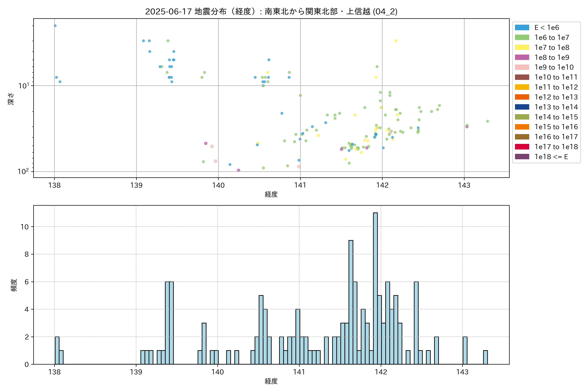Click the 深さ y-axis label

[11, 99]
